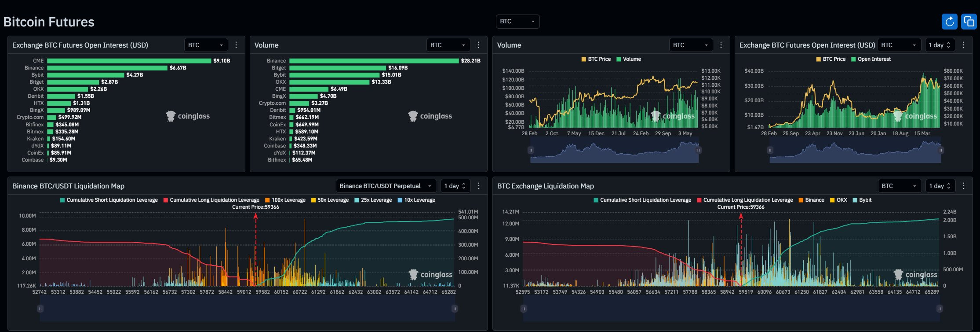Click the "$9.10B" CME value label

tap(222, 61)
